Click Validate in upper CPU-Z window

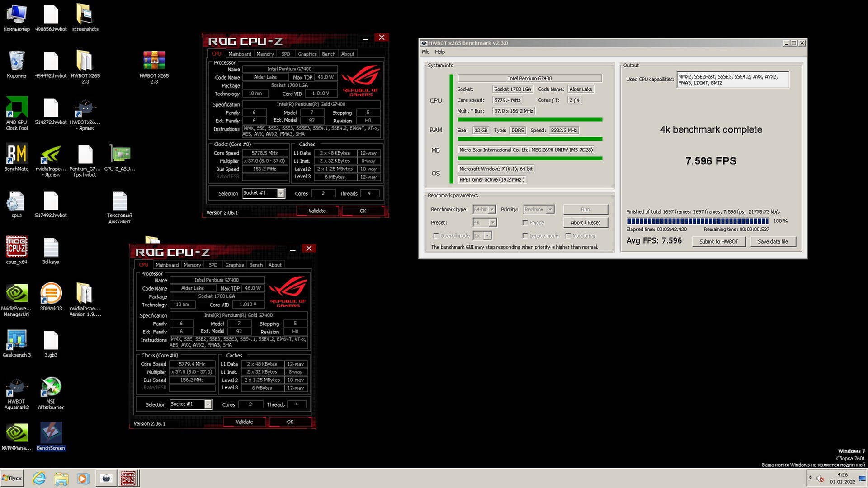pyautogui.click(x=317, y=211)
